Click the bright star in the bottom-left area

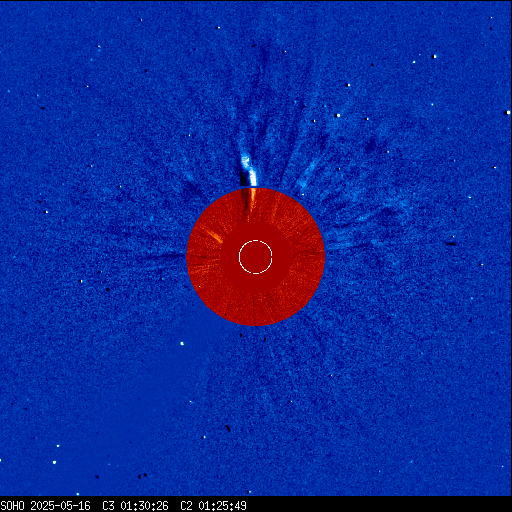(x=54, y=462)
